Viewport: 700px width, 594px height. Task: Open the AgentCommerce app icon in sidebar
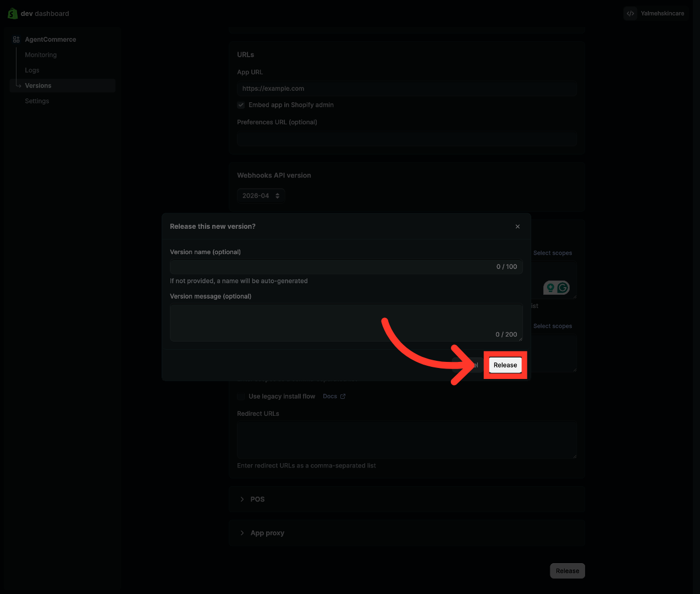pyautogui.click(x=16, y=40)
